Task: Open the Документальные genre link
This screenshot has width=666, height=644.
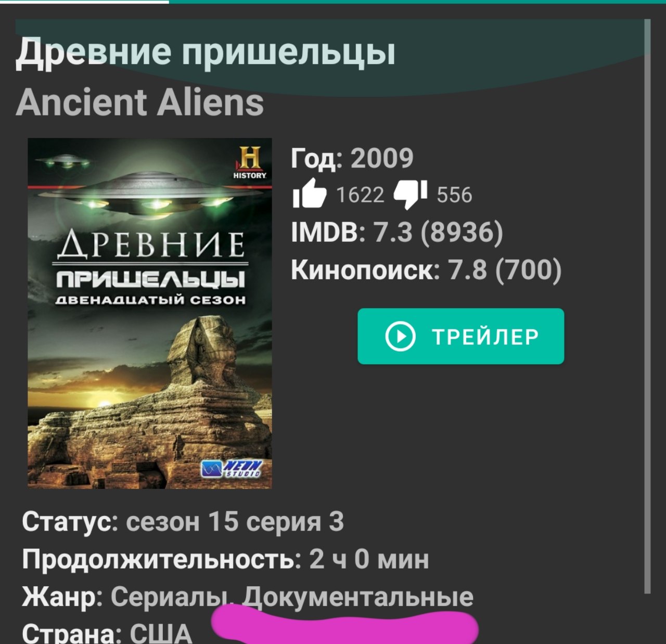Action: pos(358,597)
